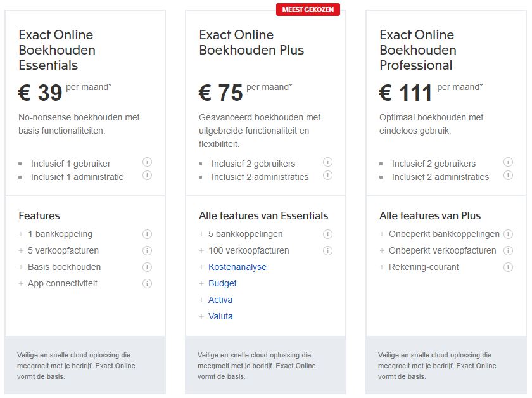
Task: Click the 'MEEST GEKOZEN' badge
Action: pyautogui.click(x=308, y=10)
